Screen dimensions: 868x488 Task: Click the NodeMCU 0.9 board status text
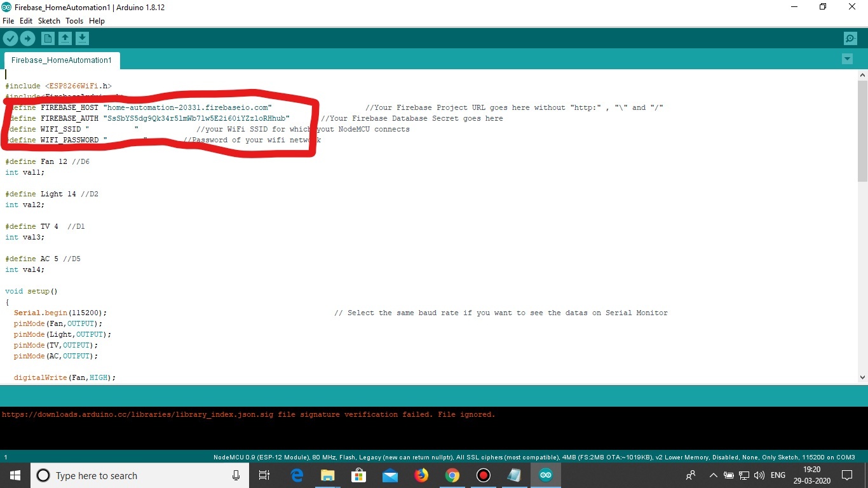click(534, 457)
